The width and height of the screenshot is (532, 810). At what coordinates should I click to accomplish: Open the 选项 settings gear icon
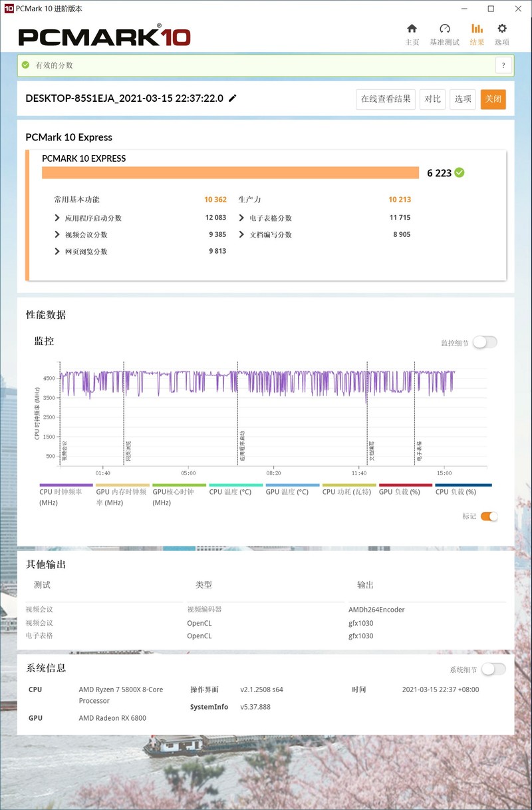(502, 29)
